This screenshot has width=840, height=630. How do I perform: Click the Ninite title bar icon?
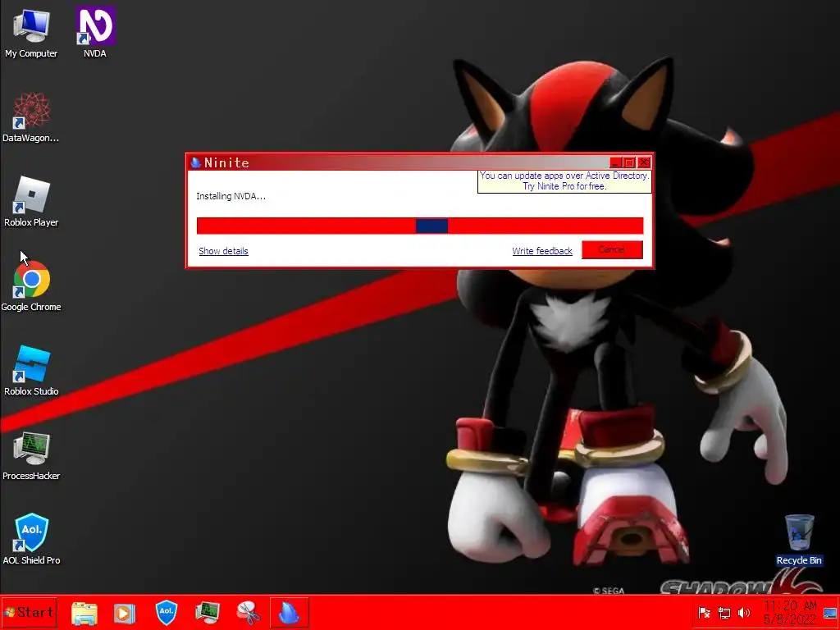point(195,162)
